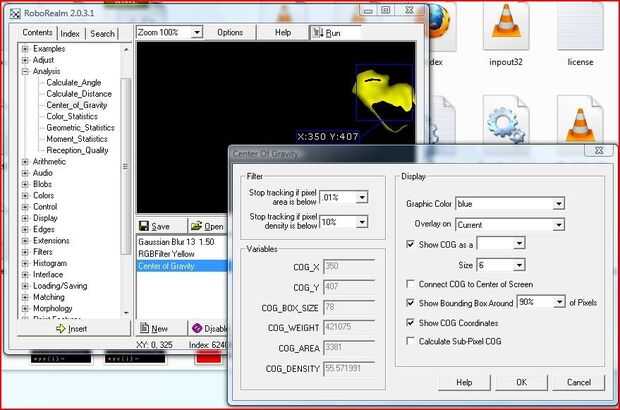Select Gaussian Blur 13 1.50 pipeline entry
The height and width of the screenshot is (410, 620).
click(x=182, y=242)
